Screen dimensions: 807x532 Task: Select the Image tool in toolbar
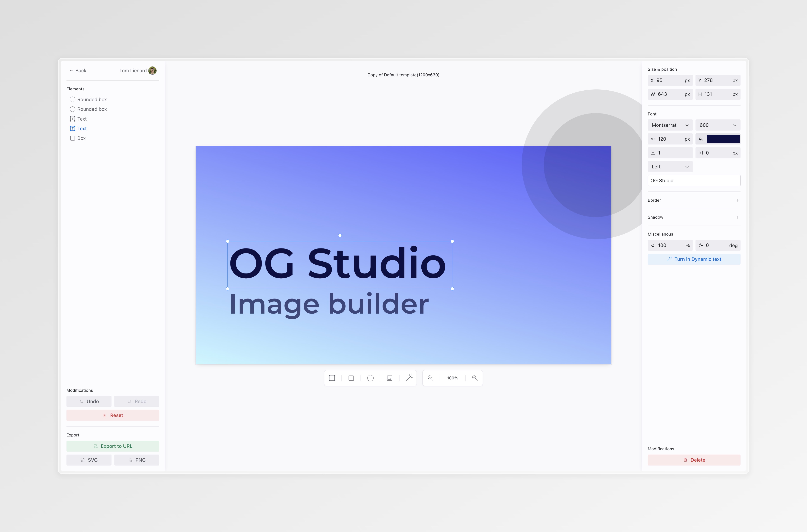click(390, 378)
